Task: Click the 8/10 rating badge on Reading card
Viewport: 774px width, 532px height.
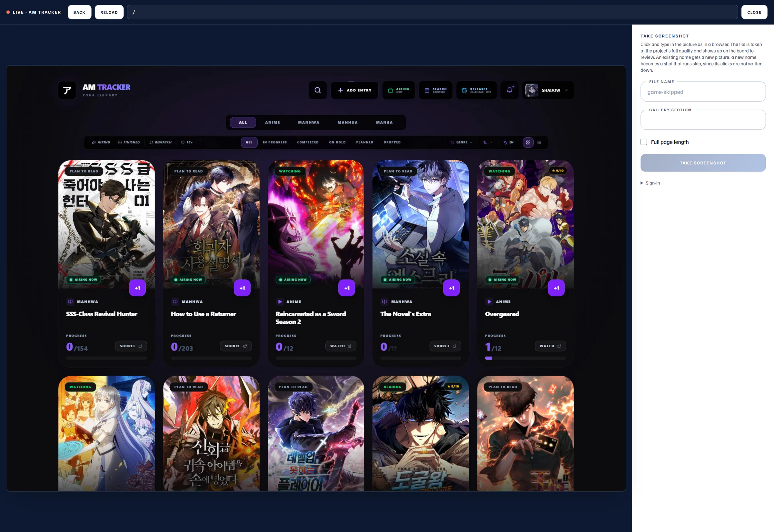Action: (453, 386)
